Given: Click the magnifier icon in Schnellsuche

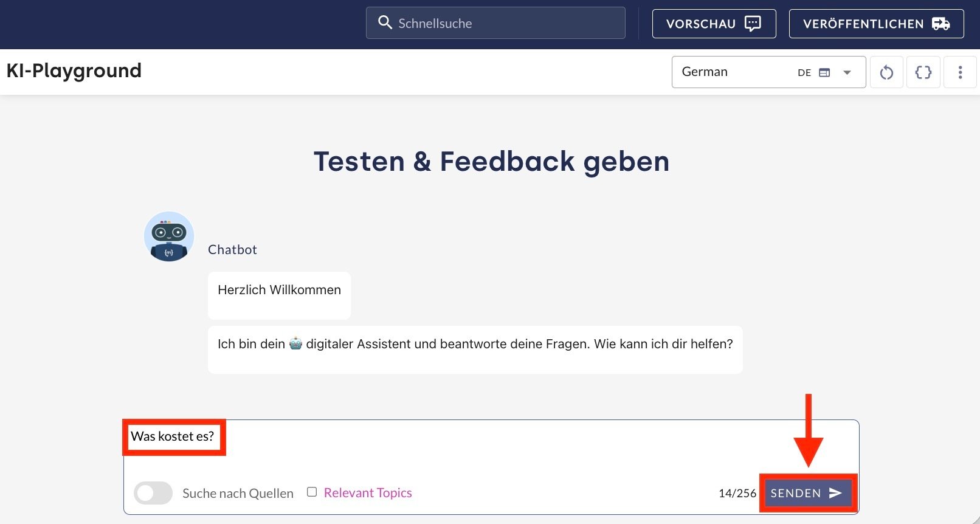Looking at the screenshot, I should pos(385,23).
